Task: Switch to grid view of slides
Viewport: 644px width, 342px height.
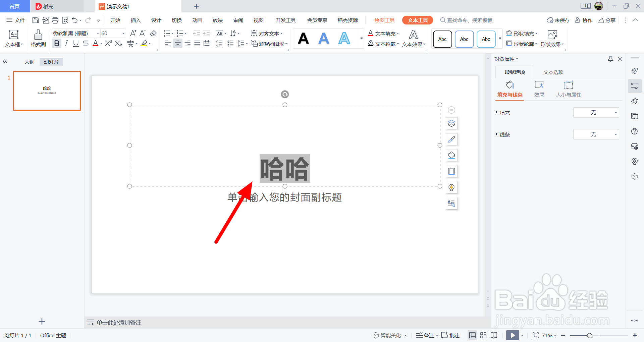Action: pyautogui.click(x=483, y=335)
